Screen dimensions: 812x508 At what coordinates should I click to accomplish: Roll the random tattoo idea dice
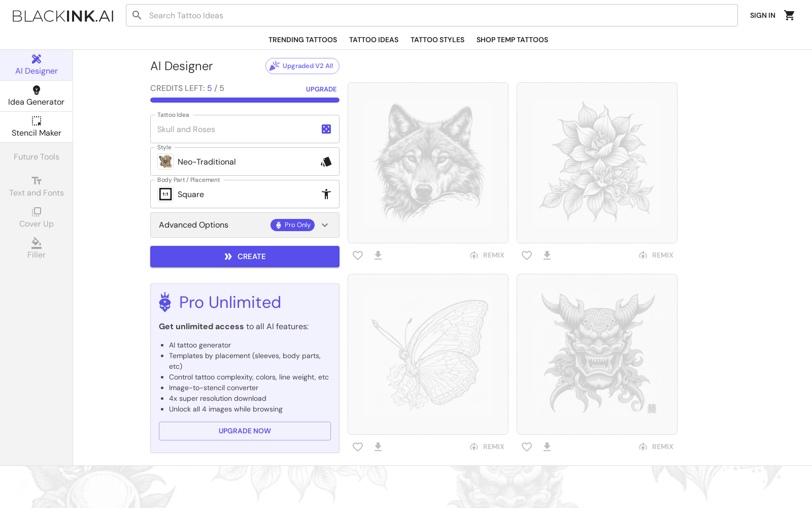click(x=326, y=129)
